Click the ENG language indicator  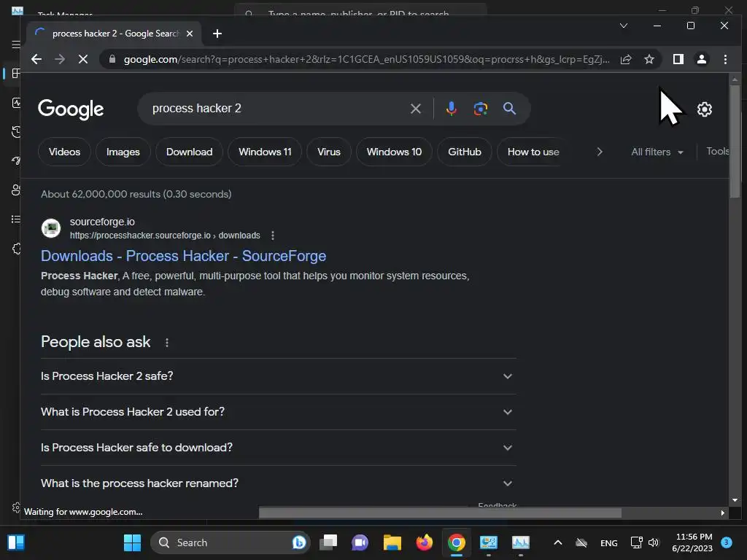pyautogui.click(x=609, y=542)
